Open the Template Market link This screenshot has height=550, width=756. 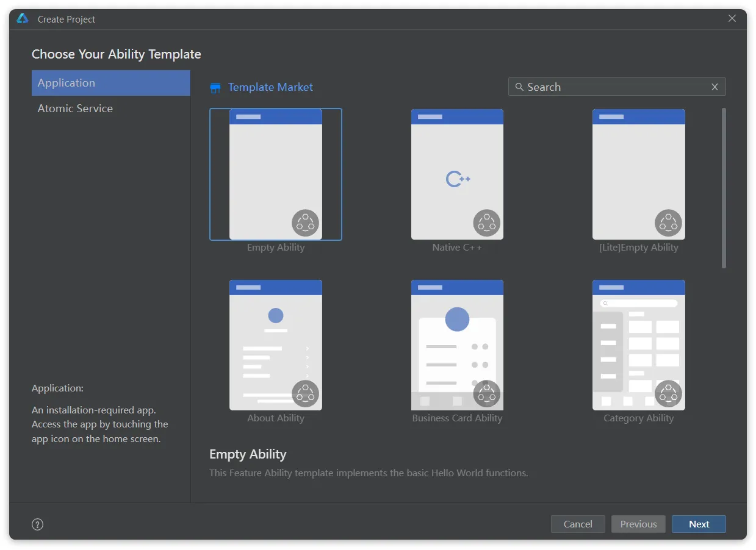[x=270, y=87]
